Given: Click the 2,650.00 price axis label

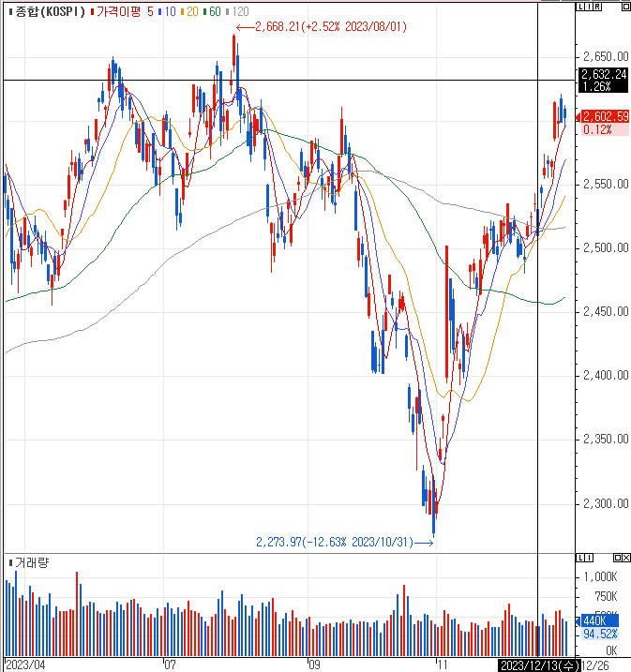Looking at the screenshot, I should 606,56.
